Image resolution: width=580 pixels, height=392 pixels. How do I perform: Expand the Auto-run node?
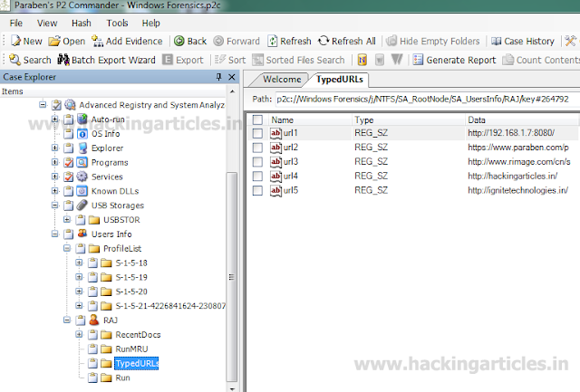tap(54, 119)
